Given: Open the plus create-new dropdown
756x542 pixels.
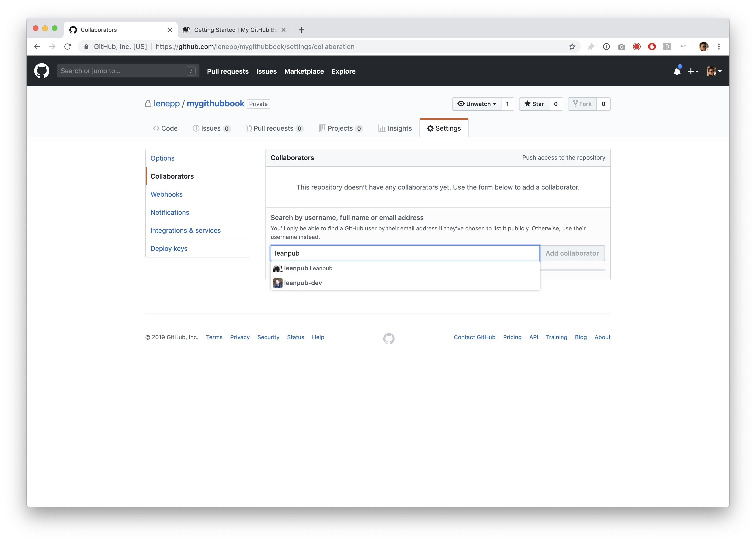Looking at the screenshot, I should [693, 71].
